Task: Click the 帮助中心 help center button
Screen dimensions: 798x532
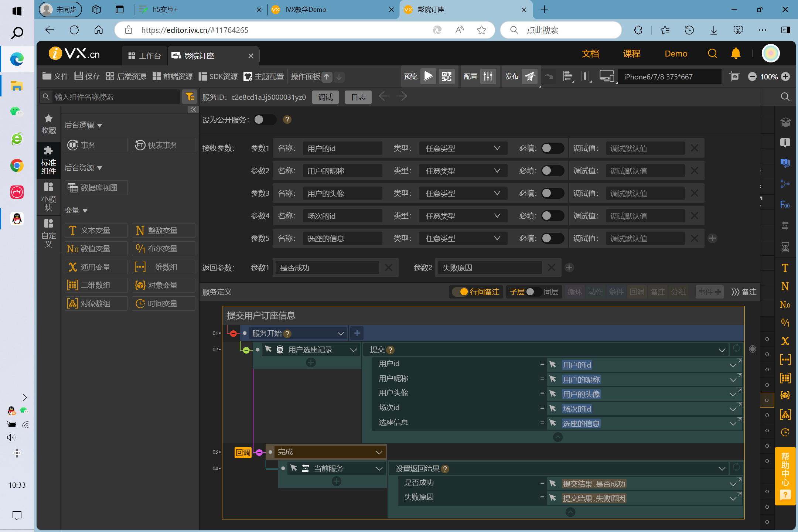Action: pyautogui.click(x=785, y=476)
